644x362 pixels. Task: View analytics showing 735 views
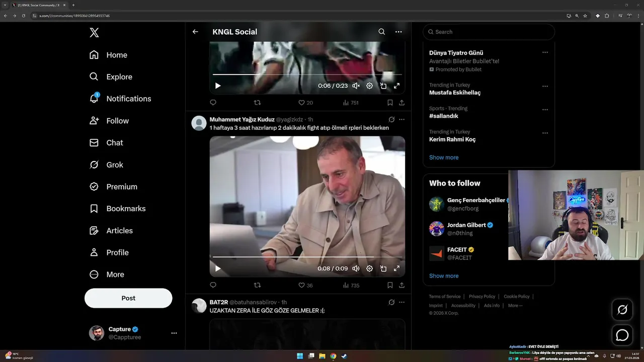pos(351,285)
